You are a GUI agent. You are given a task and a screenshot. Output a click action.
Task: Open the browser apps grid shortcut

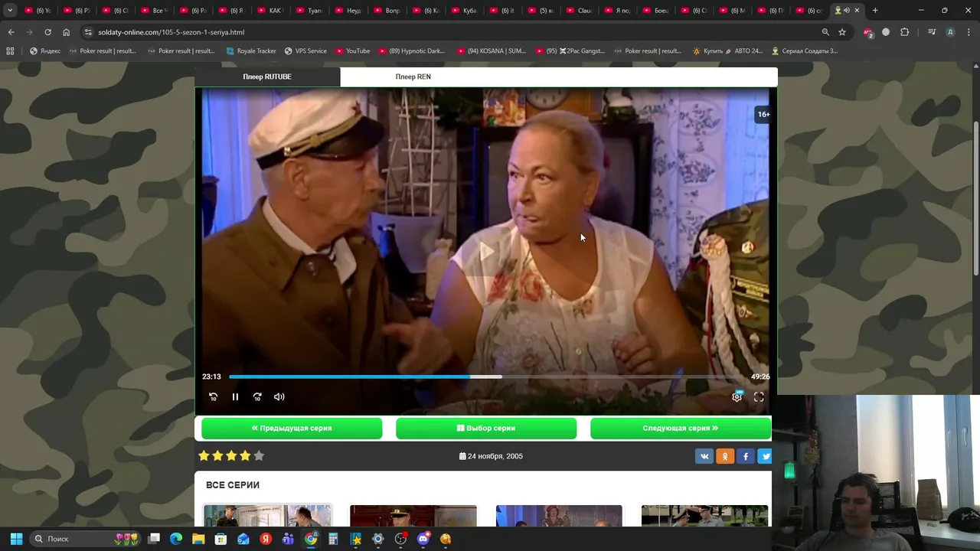click(x=10, y=51)
